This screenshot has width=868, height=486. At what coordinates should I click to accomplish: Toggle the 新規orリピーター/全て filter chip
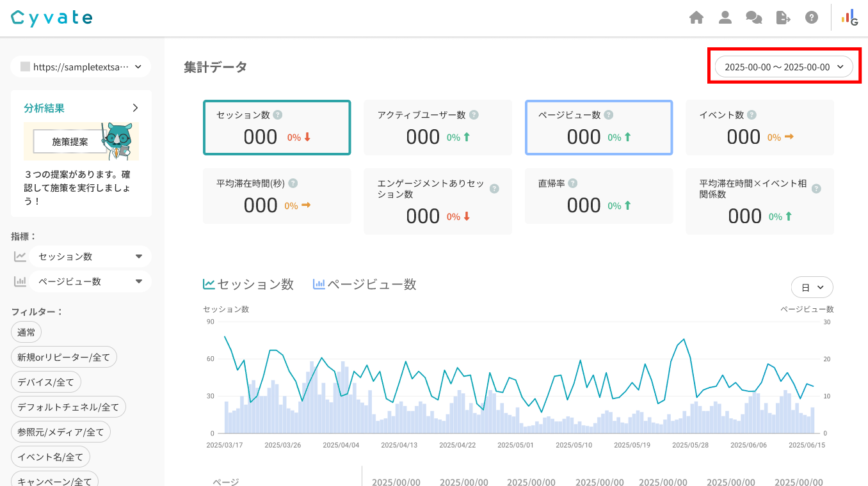[x=64, y=357]
